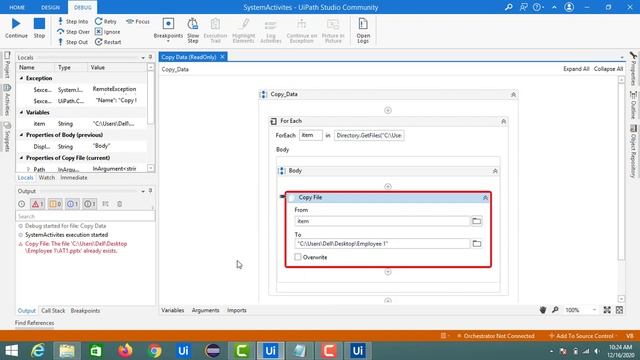Collapse Properties of Body (previous) group
This screenshot has width=640, height=360.
[x=21, y=135]
